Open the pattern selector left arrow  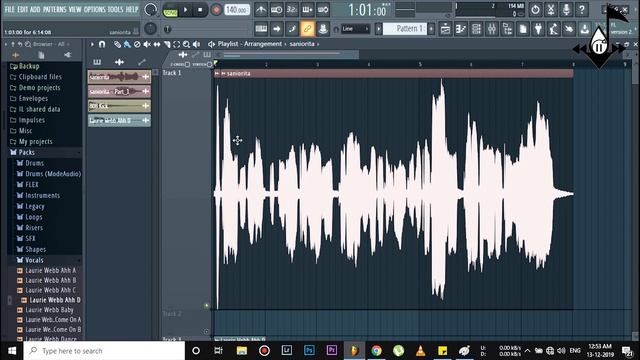(x=379, y=29)
